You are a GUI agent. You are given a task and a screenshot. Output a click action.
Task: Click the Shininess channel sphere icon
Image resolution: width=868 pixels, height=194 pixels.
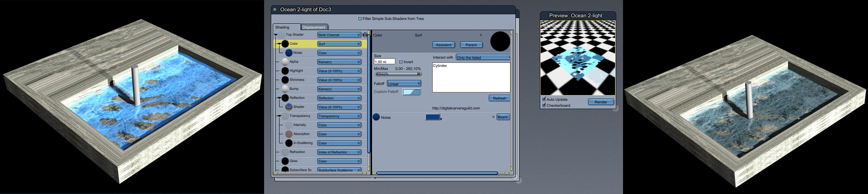pyautogui.click(x=285, y=80)
